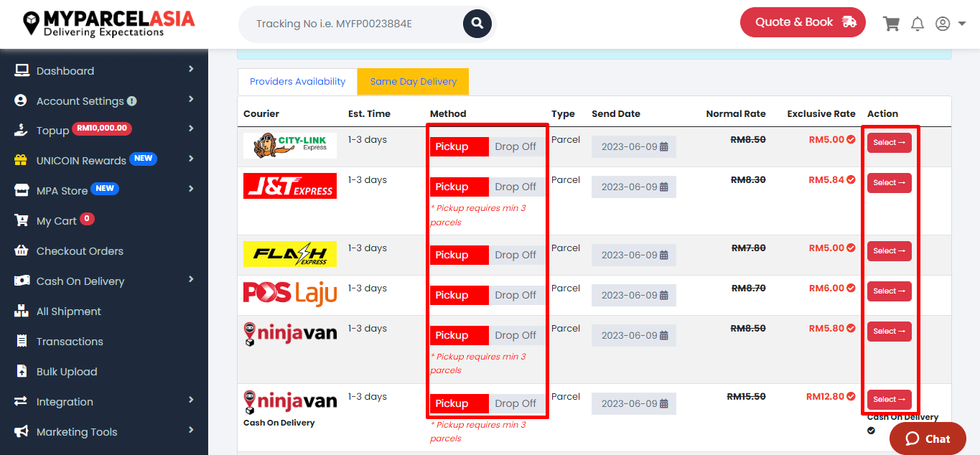Click the Transactions receipt icon

22,342
